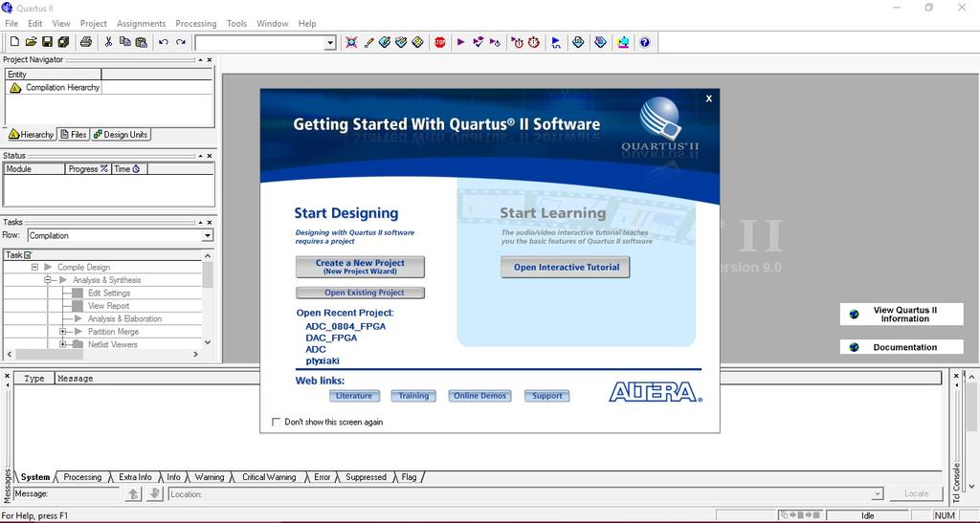This screenshot has height=523, width=980.
Task: Click the blue Help question mark icon
Action: (x=645, y=42)
